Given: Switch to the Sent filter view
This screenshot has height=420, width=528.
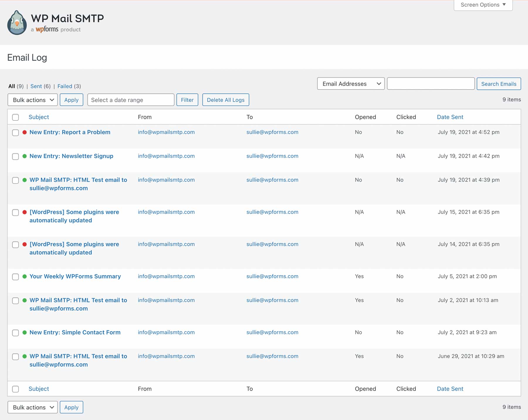Looking at the screenshot, I should [x=36, y=86].
